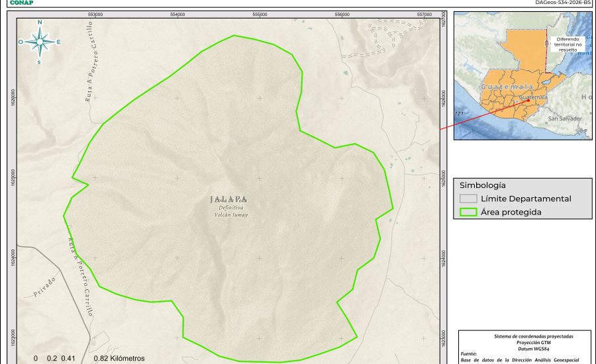
Task: Click the scale bar Kilómetros label
Action: tap(119, 358)
